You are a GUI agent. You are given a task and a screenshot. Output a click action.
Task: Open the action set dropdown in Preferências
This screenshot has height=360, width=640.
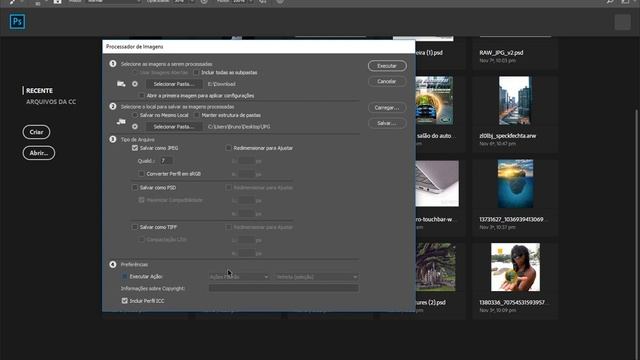click(x=239, y=277)
